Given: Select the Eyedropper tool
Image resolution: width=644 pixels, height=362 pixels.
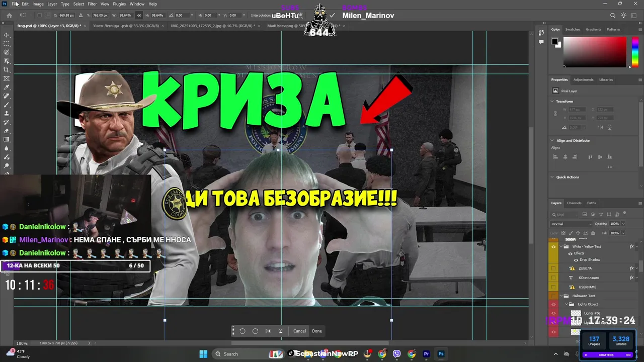Looking at the screenshot, I should (7, 87).
